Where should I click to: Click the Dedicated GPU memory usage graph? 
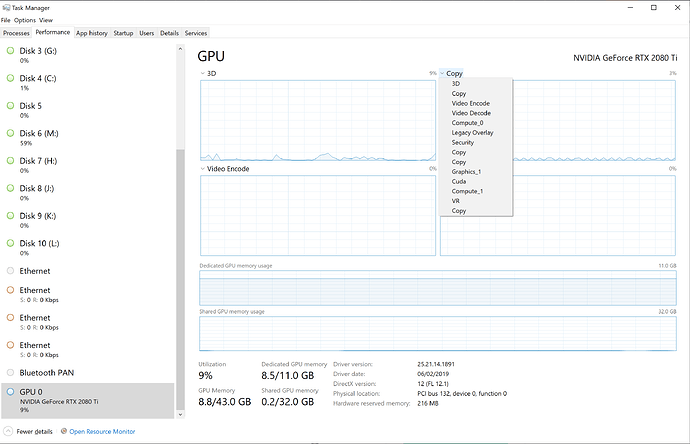coord(438,288)
